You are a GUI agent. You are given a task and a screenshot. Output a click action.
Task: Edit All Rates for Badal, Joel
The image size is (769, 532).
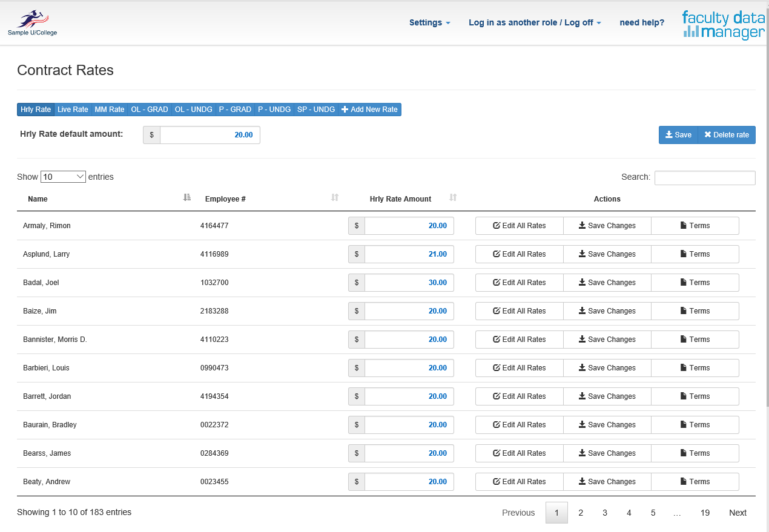click(520, 283)
